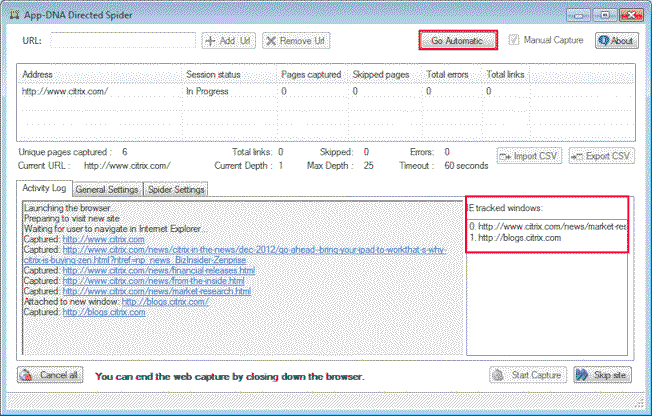Screen dimensions: 652x416
Task: Click the Pages captured column header
Action: click(x=311, y=74)
